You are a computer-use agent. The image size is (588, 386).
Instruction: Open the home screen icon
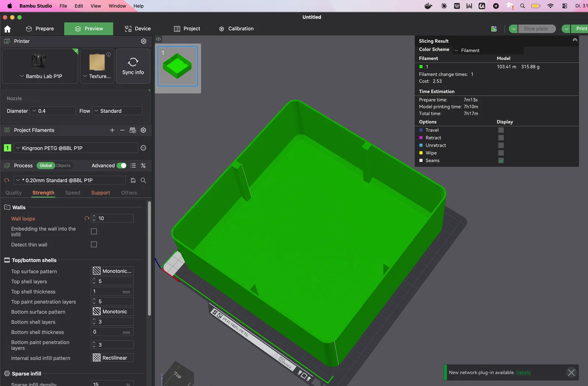pos(7,29)
